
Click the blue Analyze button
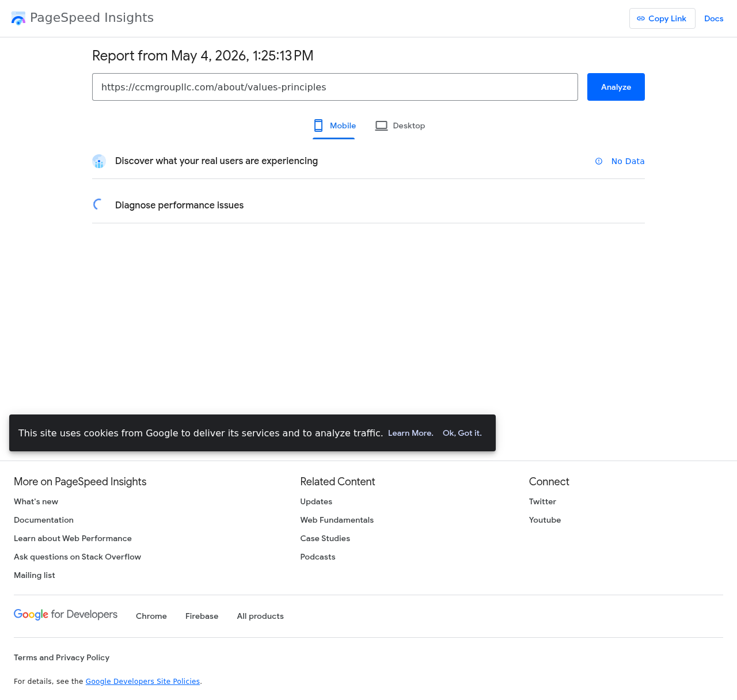click(x=616, y=87)
